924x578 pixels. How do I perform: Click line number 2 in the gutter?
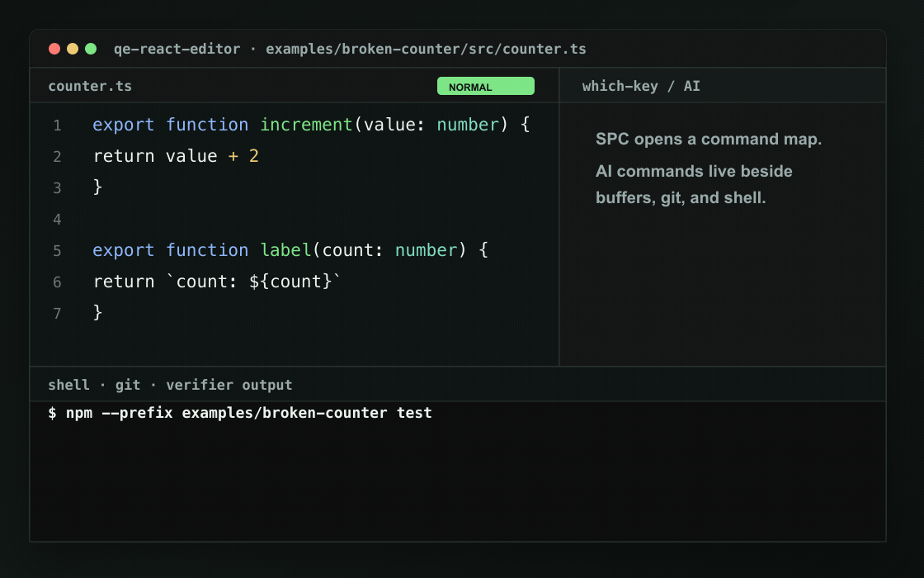(x=57, y=156)
